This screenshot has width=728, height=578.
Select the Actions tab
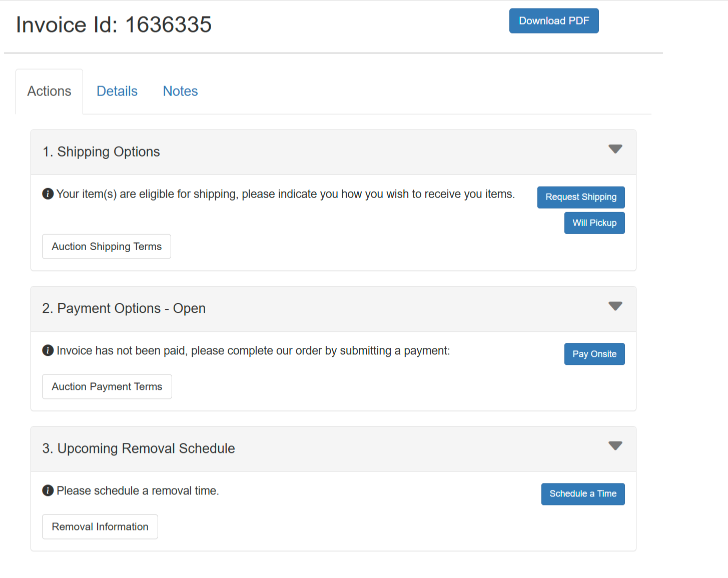tap(49, 91)
